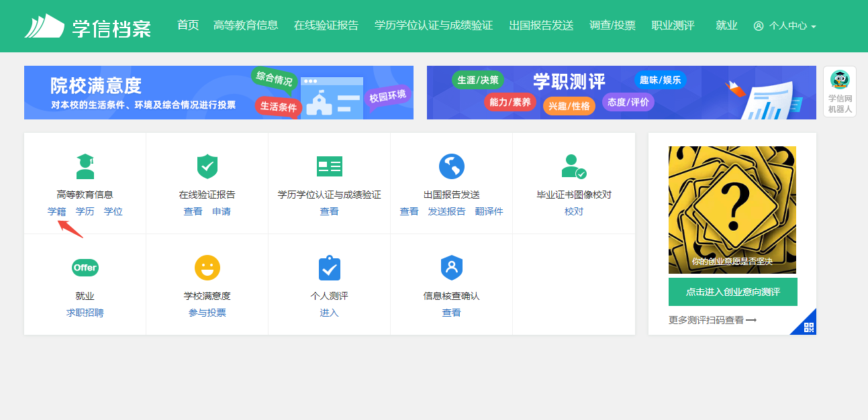Click the 学籍 link
868x420 pixels.
56,211
